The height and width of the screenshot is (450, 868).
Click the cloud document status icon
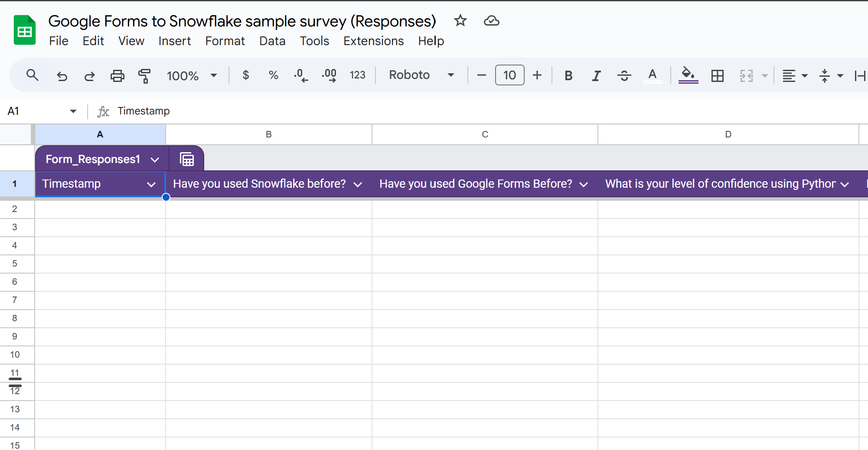[491, 21]
